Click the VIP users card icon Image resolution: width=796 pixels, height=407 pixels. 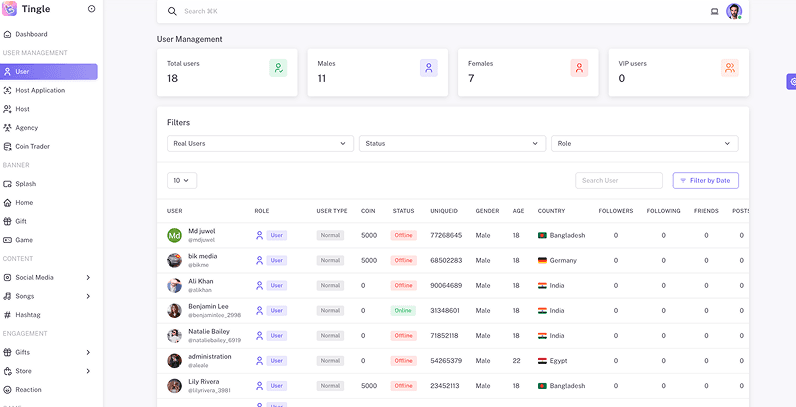tap(730, 68)
